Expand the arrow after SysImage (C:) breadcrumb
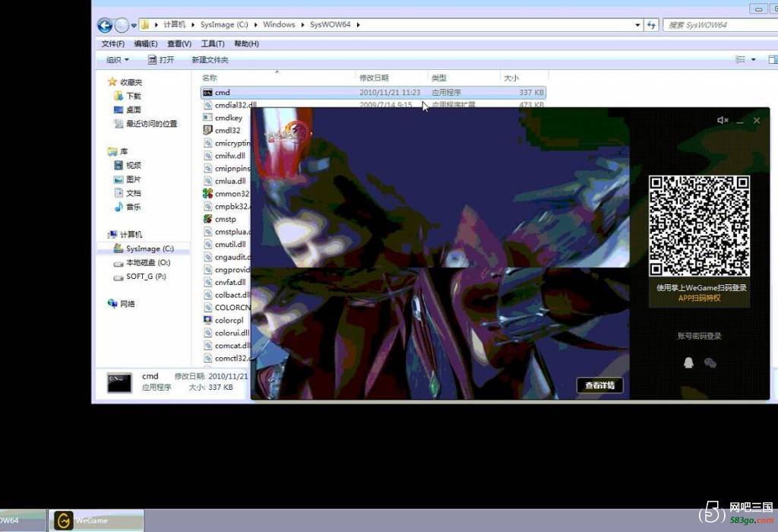778x532 pixels. pyautogui.click(x=255, y=24)
